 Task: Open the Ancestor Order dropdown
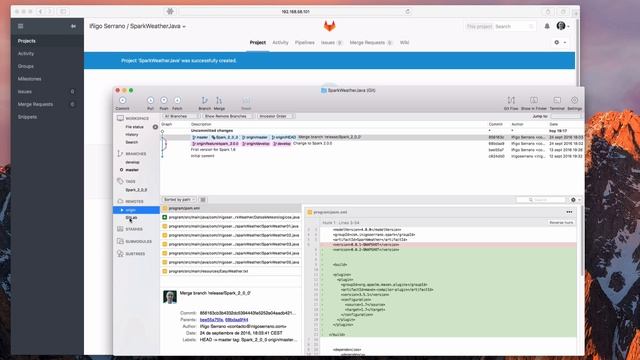tap(276, 116)
